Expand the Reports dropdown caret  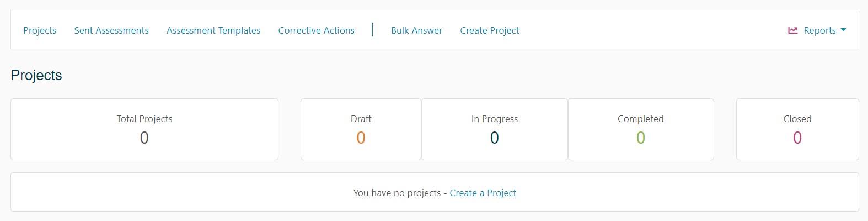(x=843, y=30)
